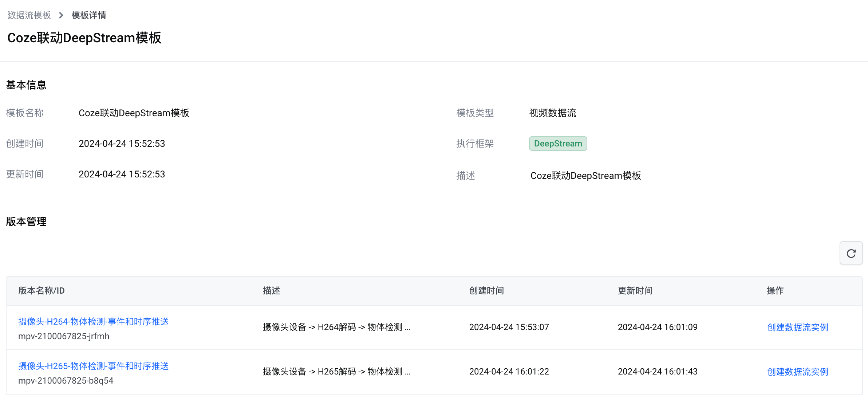Click 版本名称/ID column header
The width and height of the screenshot is (868, 400).
pyautogui.click(x=42, y=291)
